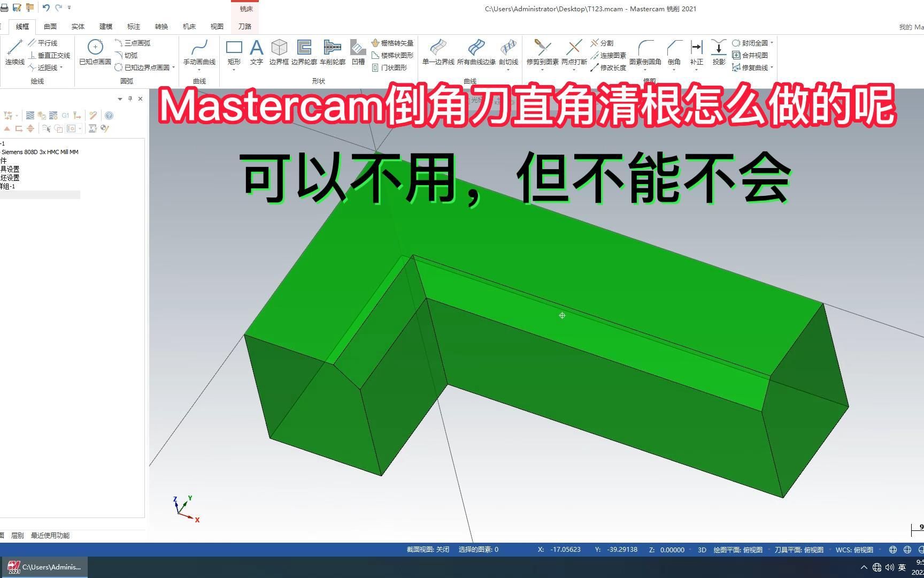Show hidden tray icons chevron

pos(864,567)
